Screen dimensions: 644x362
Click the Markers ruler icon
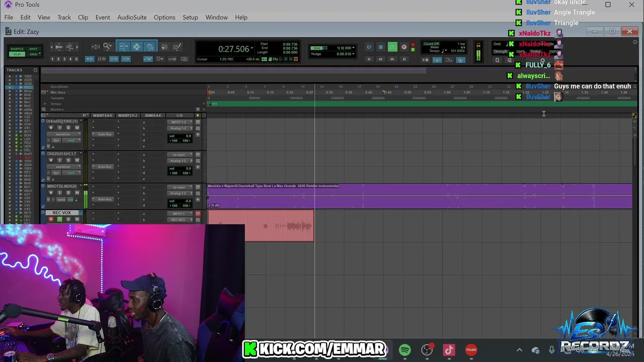click(x=45, y=109)
